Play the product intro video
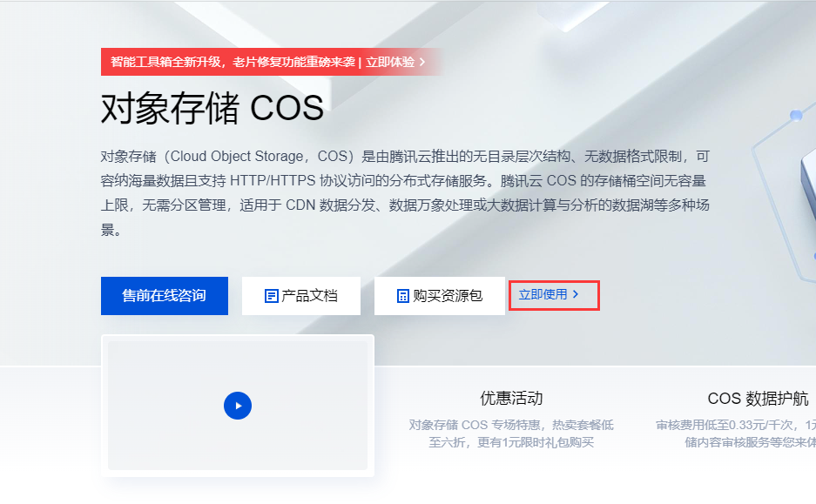The height and width of the screenshot is (504, 816). point(238,406)
